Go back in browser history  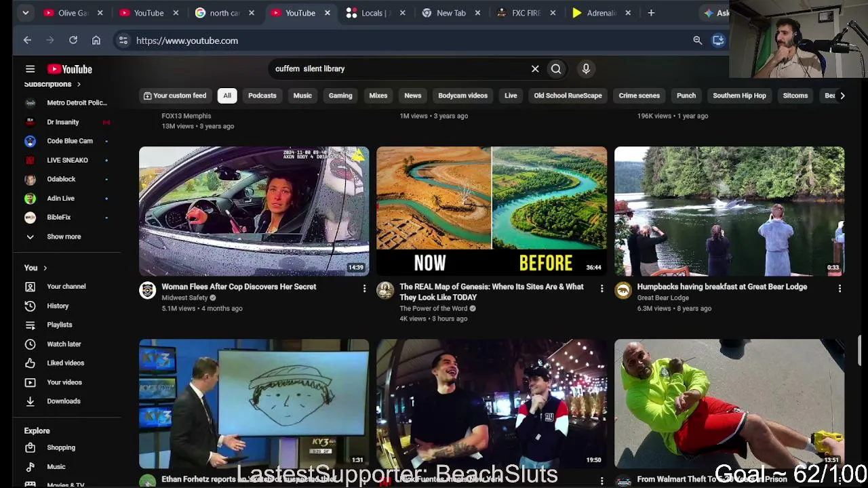point(27,41)
